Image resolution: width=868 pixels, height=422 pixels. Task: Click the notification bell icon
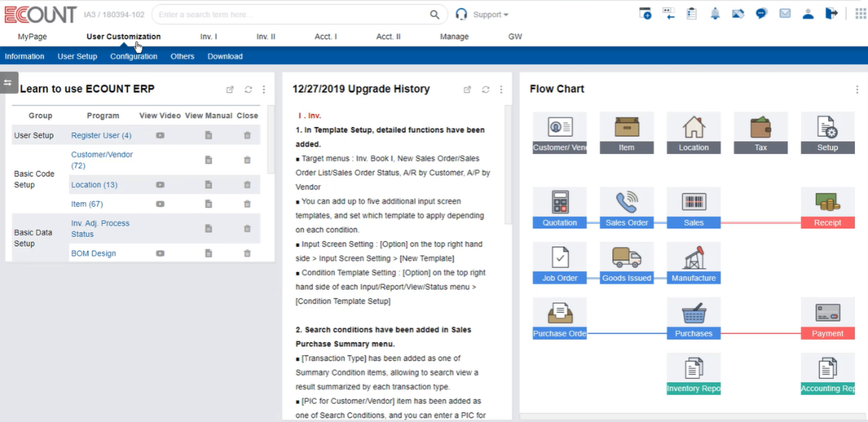715,14
